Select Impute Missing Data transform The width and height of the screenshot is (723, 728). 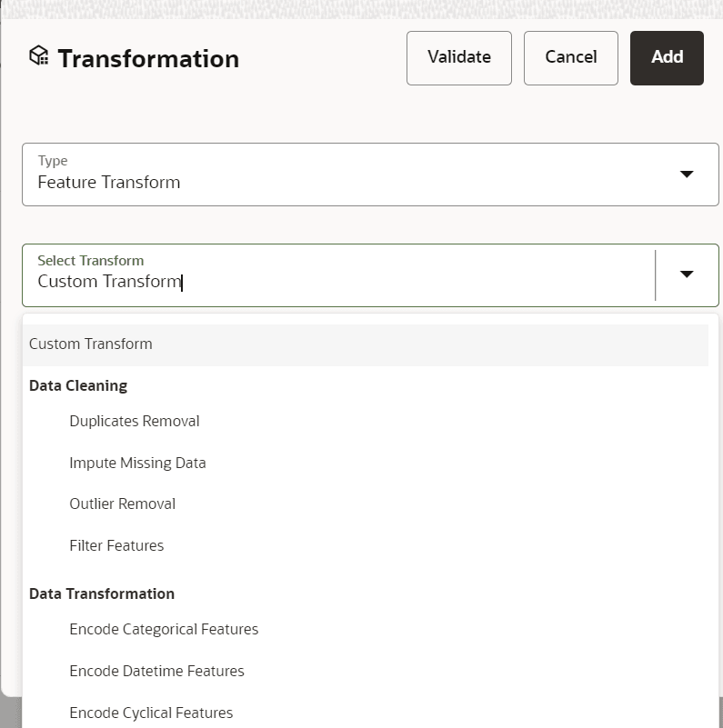click(x=137, y=463)
